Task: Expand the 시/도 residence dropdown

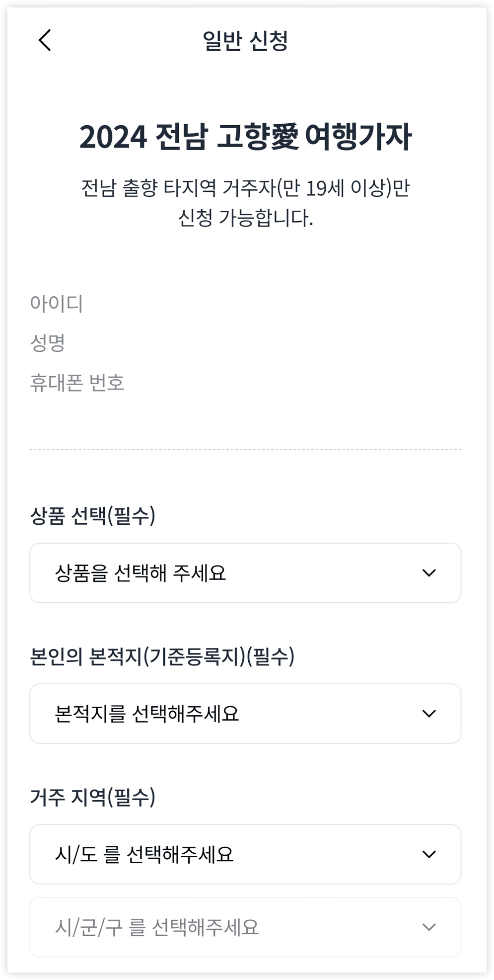Action: click(247, 853)
